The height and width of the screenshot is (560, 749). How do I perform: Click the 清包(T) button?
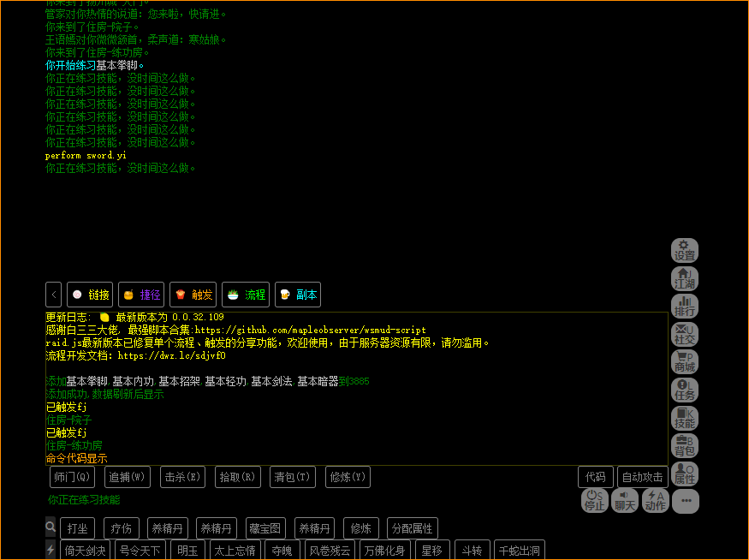coord(293,477)
